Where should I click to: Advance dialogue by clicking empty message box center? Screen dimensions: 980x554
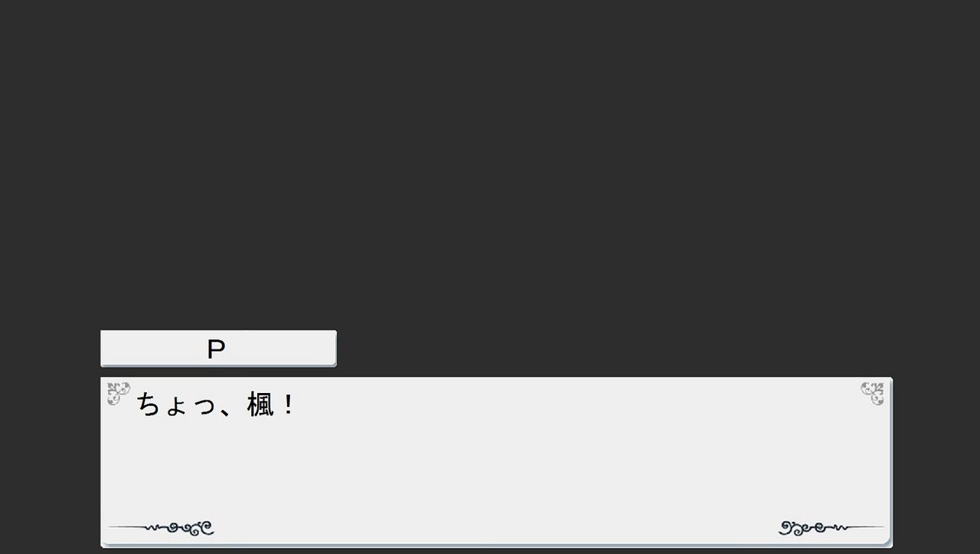[496, 462]
